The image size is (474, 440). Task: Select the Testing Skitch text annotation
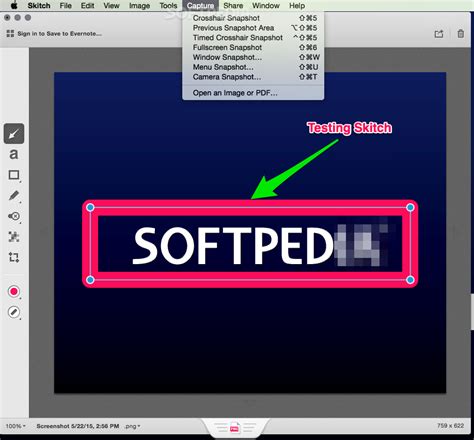[x=349, y=128]
